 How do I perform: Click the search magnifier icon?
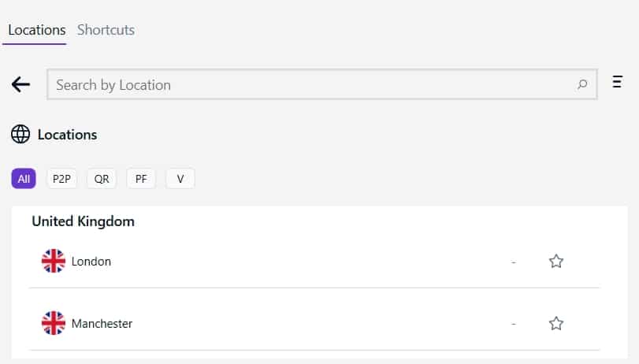[582, 84]
